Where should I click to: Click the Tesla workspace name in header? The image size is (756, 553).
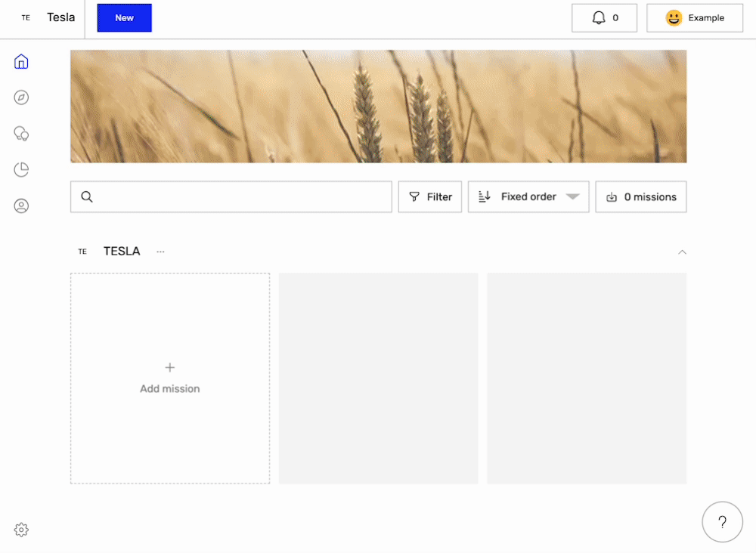coord(60,17)
